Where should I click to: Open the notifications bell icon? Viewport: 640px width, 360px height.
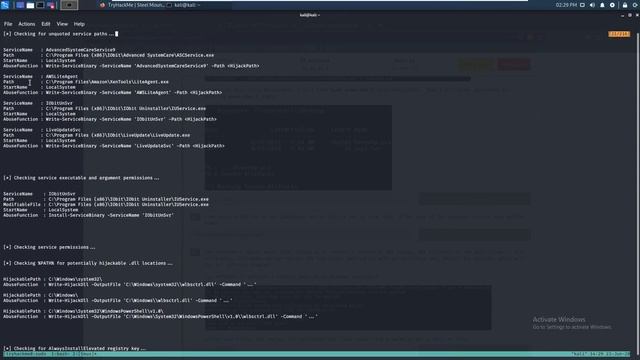[x=602, y=5]
